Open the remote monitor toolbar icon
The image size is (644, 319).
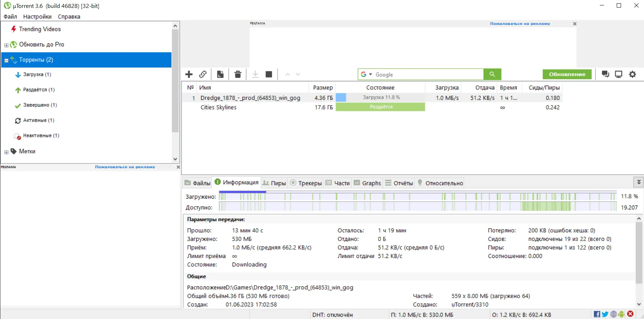point(618,74)
